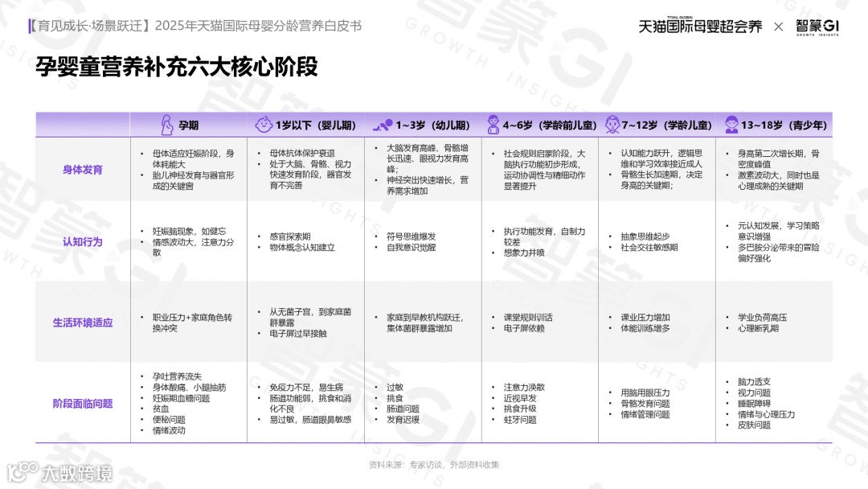The image size is (868, 489).
Task: Click the text 课堂规则训话
Action: click(x=527, y=318)
